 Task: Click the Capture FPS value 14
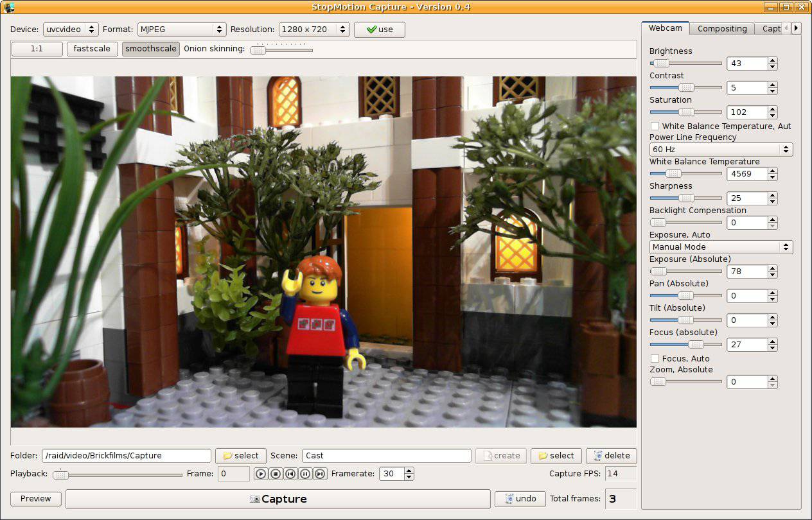tap(621, 474)
